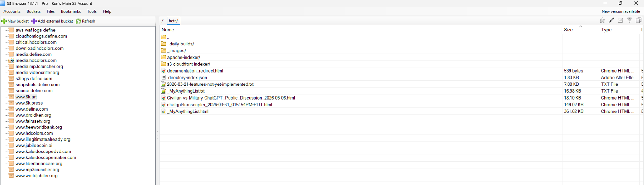
Task: Select the www.define.com bucket
Action: 32,109
